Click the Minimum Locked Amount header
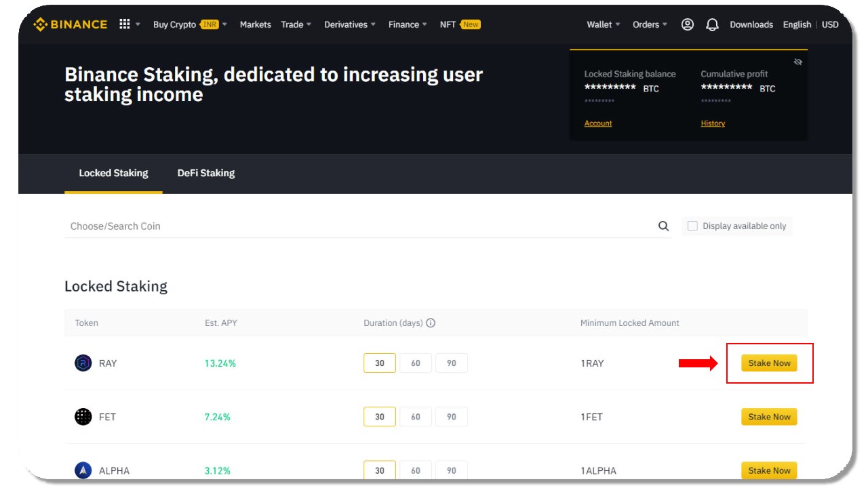The image size is (868, 488). (x=630, y=323)
